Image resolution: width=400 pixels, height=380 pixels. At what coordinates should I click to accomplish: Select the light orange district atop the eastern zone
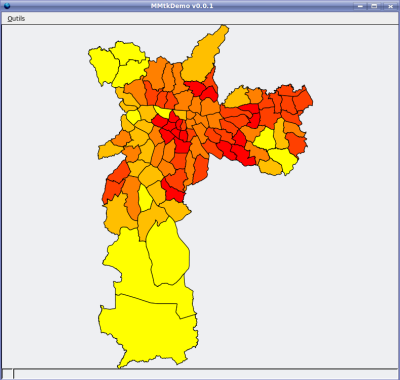(237, 97)
